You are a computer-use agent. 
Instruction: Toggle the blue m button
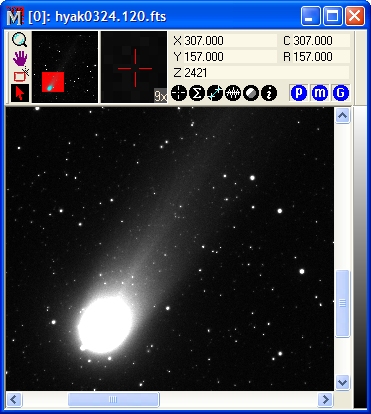pyautogui.click(x=319, y=93)
